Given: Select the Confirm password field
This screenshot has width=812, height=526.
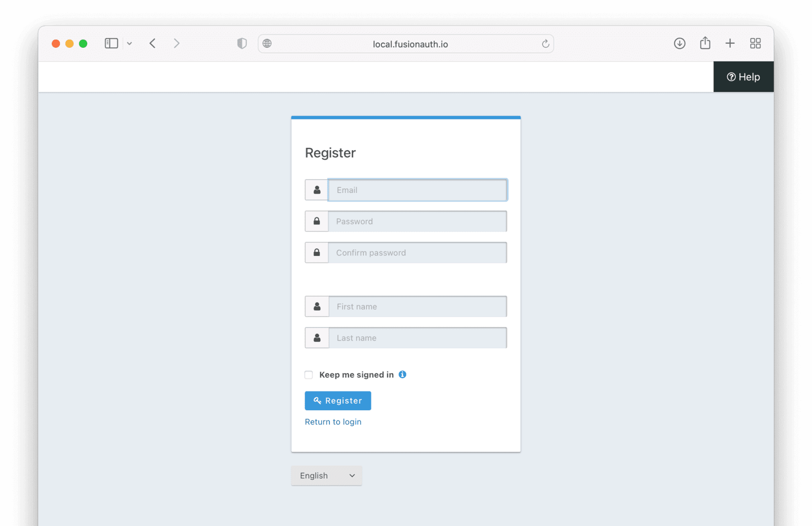Looking at the screenshot, I should [x=417, y=253].
